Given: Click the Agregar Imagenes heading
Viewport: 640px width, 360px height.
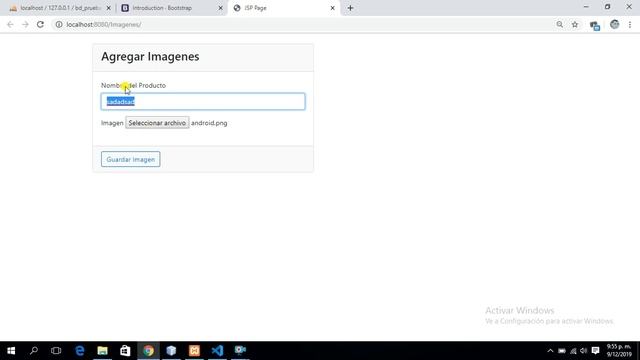Looking at the screenshot, I should (150, 56).
